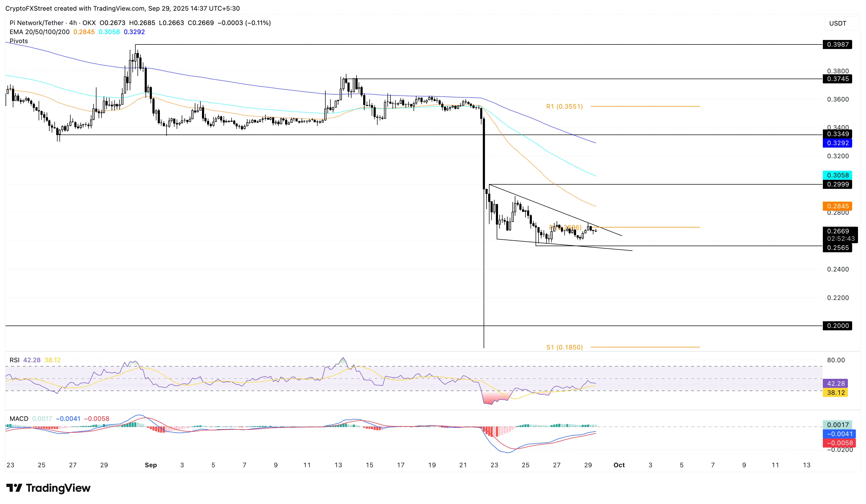Click the RSI indicator legend label
866x504 pixels.
tap(14, 360)
